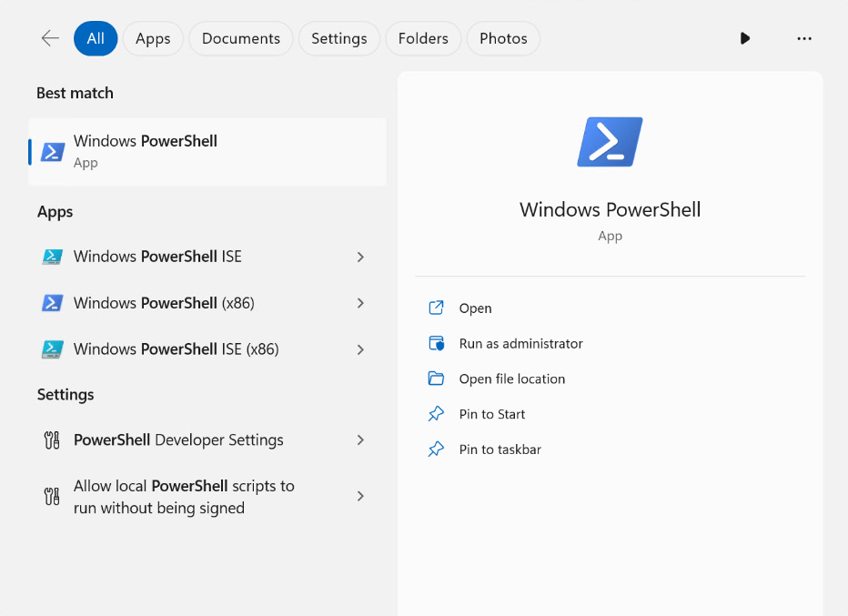Click the Windows PowerShell ISE (x86) result text
Screen dimensions: 848x616
point(177,349)
